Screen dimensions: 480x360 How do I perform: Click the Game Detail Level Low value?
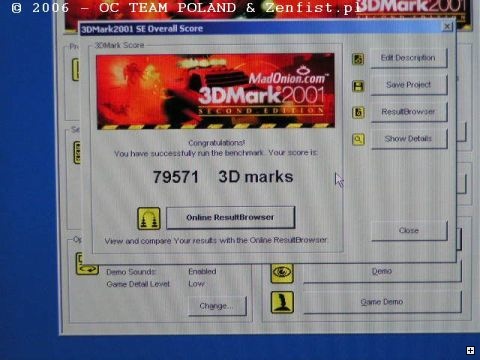(196, 284)
